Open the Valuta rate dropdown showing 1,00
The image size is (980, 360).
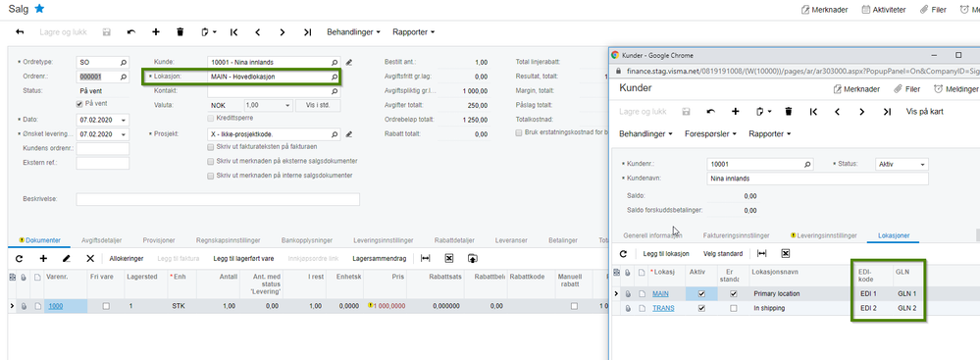[287, 106]
